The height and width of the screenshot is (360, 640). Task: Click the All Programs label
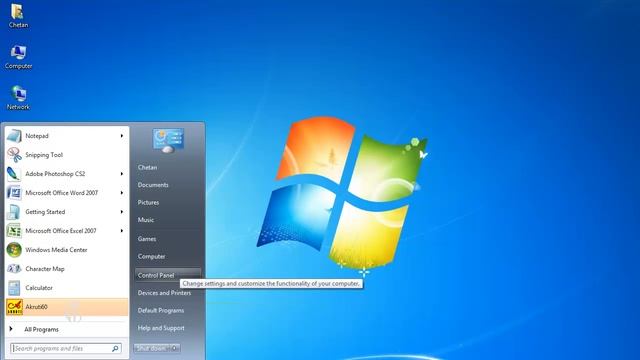[x=41, y=329]
